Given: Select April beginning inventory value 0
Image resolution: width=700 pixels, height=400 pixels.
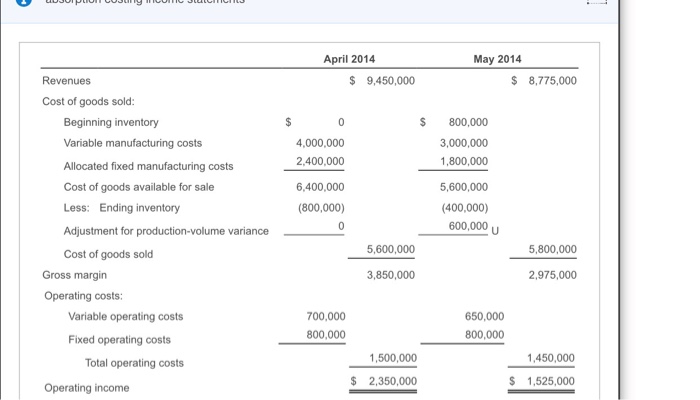Looking at the screenshot, I should click(x=341, y=122).
